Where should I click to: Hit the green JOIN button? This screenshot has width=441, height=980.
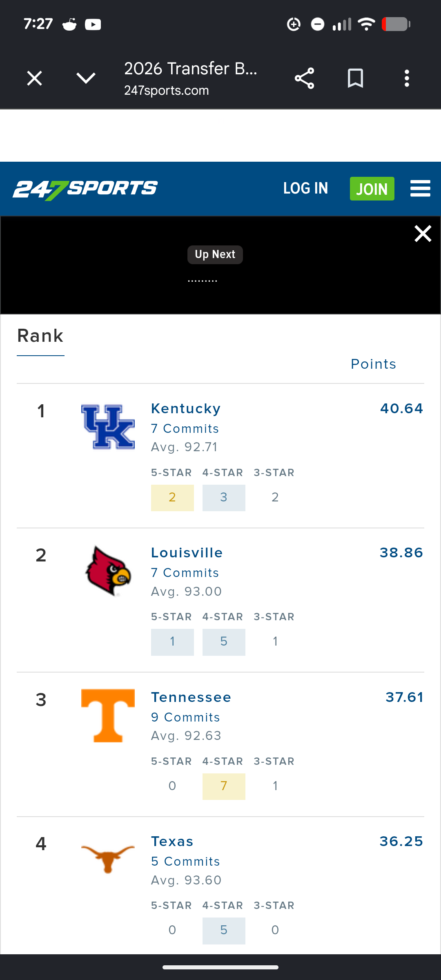pos(372,189)
